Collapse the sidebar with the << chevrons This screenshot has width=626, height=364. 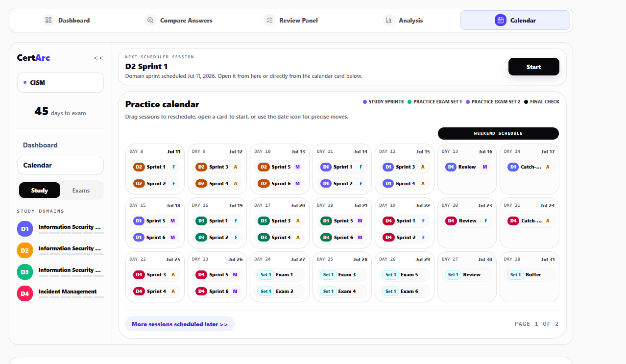[98, 58]
